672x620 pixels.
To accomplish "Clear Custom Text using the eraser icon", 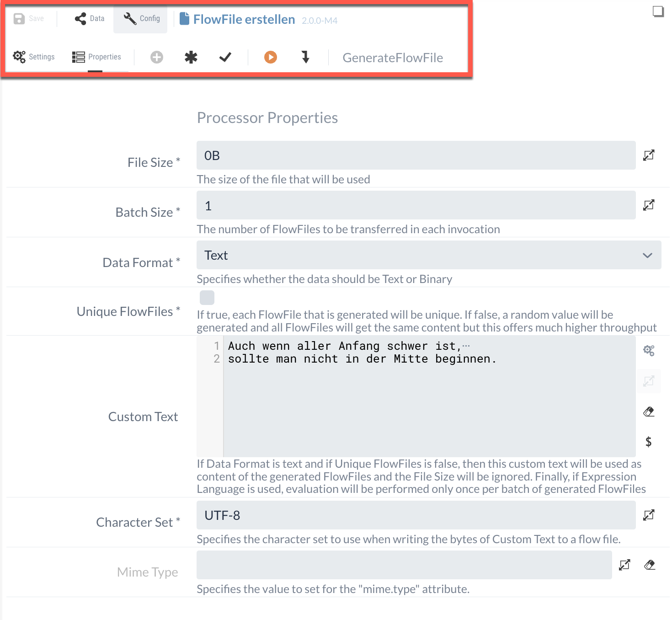I will click(648, 412).
